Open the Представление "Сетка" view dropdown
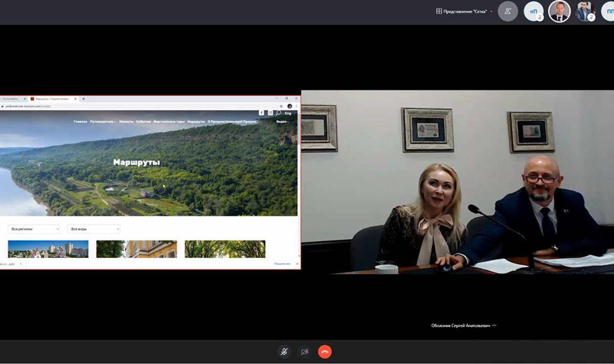 pyautogui.click(x=465, y=11)
